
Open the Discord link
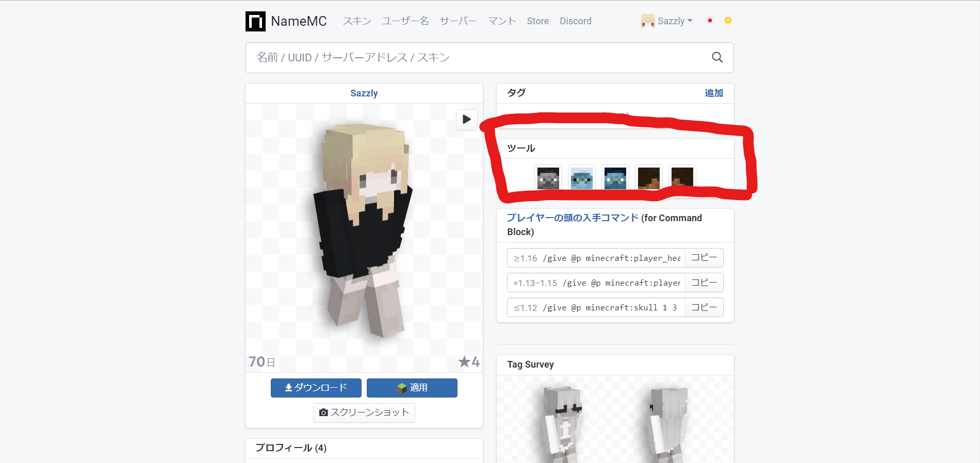[x=576, y=21]
